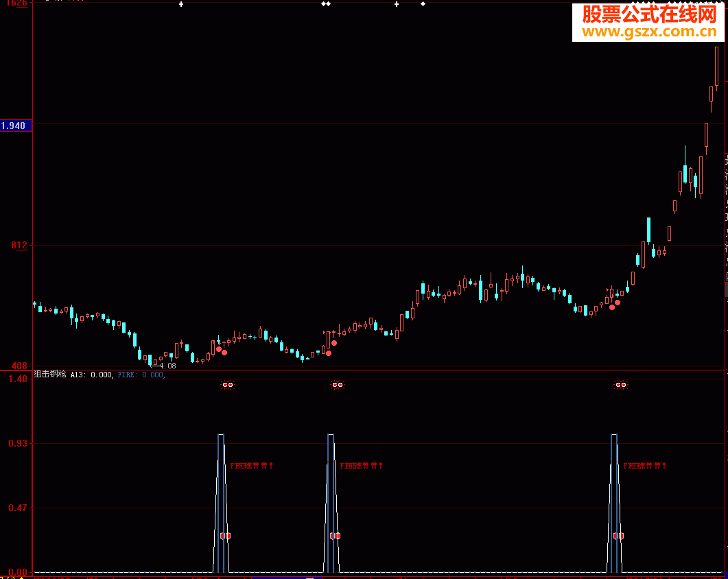Click the 1.940 price cursor label
This screenshot has height=579, width=728.
pos(16,126)
